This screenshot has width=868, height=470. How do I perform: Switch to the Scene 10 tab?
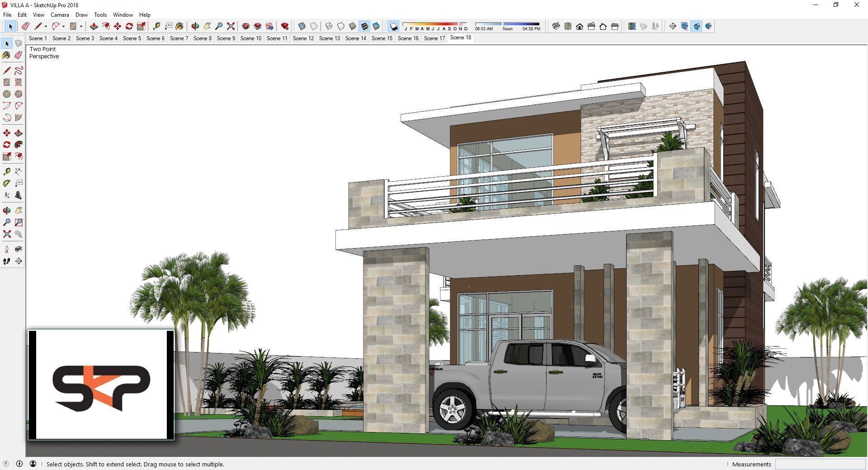pos(251,38)
